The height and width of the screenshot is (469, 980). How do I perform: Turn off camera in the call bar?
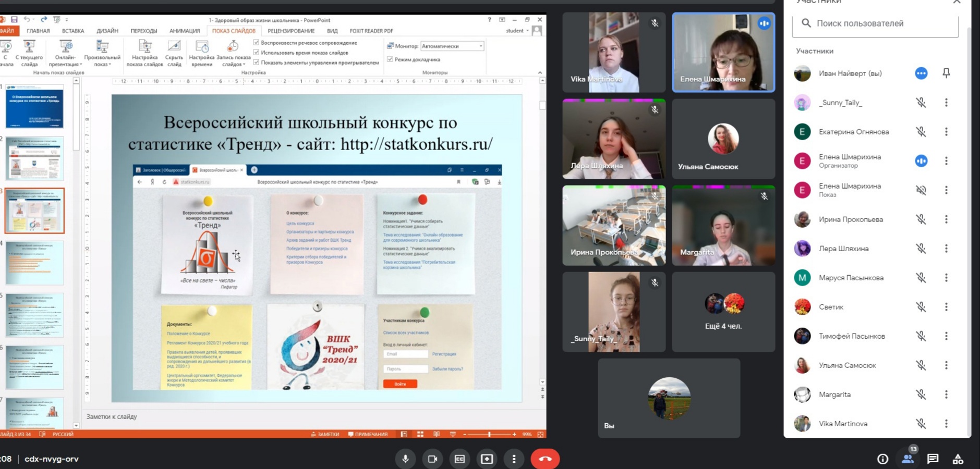(x=432, y=459)
